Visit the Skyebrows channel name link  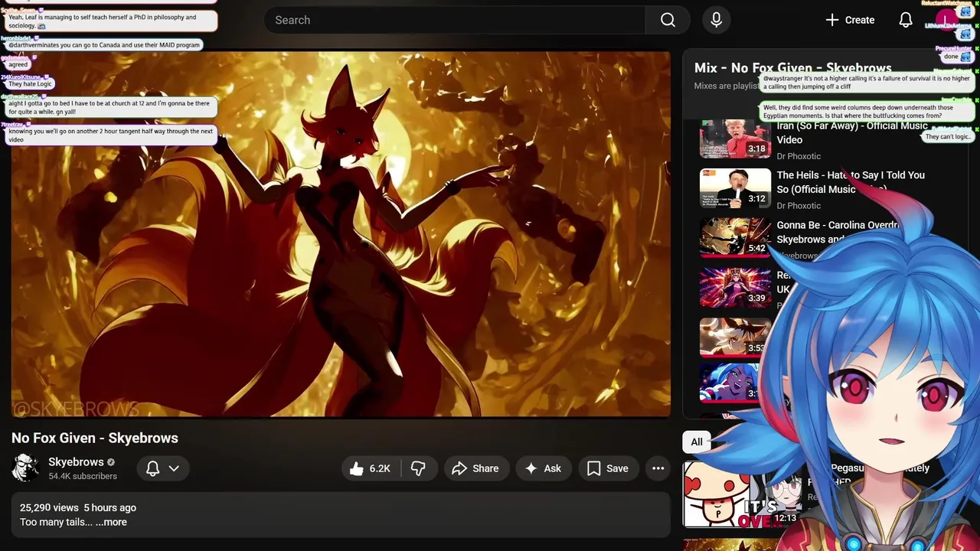pyautogui.click(x=76, y=461)
